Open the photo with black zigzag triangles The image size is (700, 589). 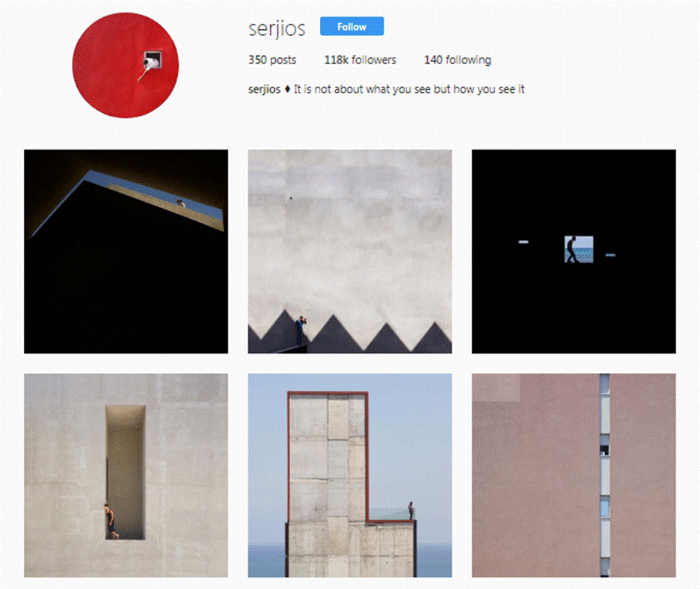(x=350, y=252)
